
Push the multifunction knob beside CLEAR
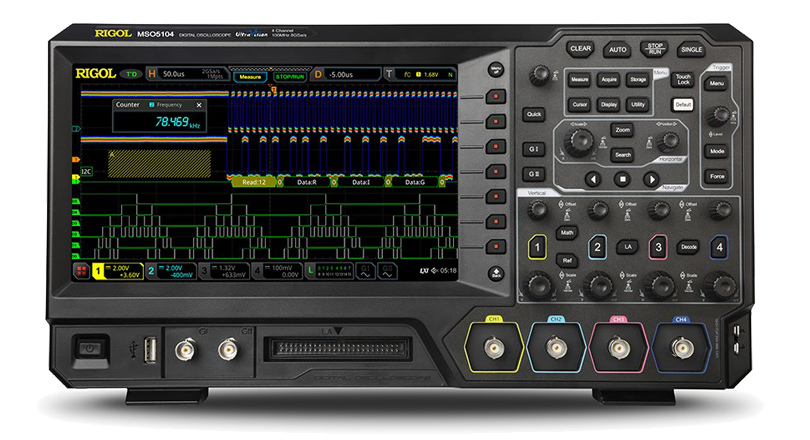(x=539, y=75)
